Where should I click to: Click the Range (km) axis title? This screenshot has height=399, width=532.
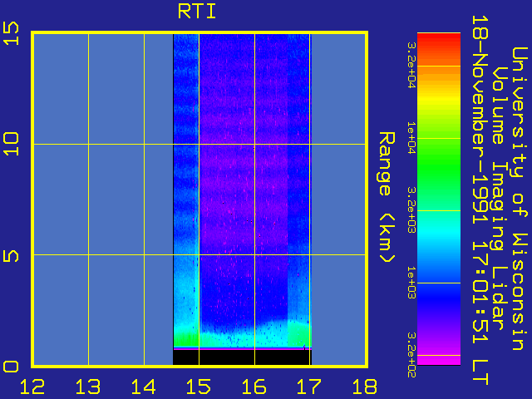point(387,198)
